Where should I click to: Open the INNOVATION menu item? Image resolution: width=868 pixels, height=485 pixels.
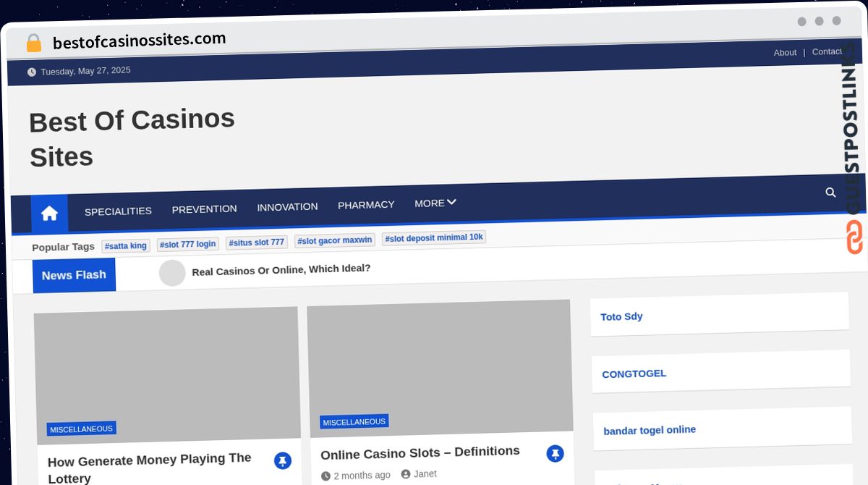click(287, 207)
